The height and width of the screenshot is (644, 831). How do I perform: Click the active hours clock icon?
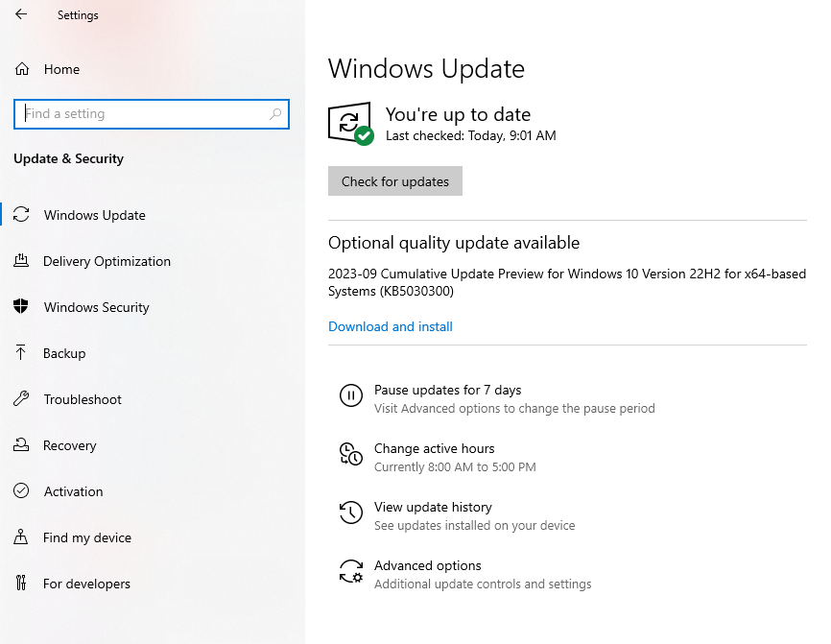point(351,454)
